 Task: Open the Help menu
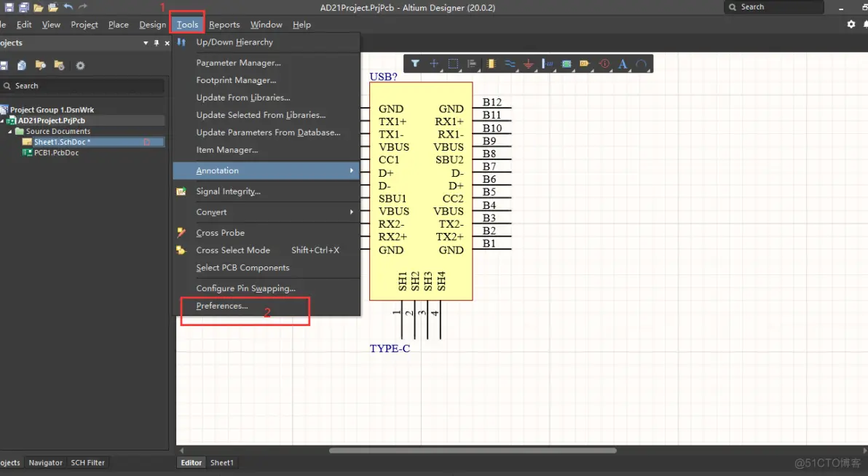point(301,24)
